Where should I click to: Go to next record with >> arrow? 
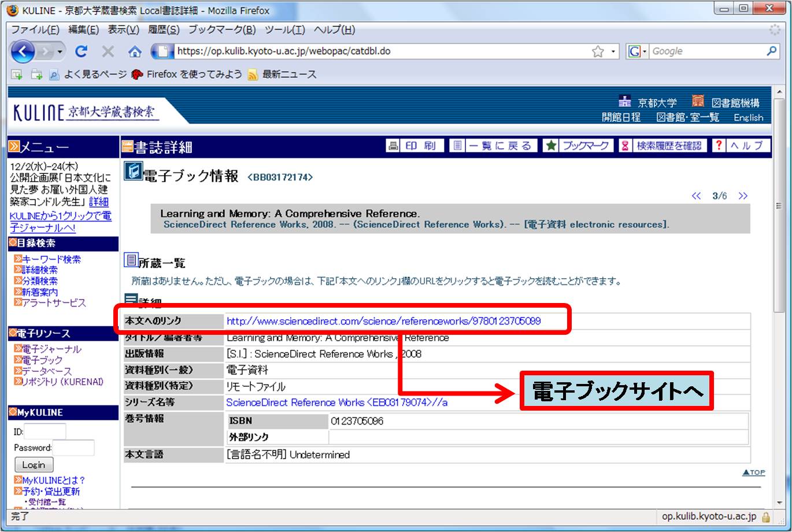[x=743, y=196]
